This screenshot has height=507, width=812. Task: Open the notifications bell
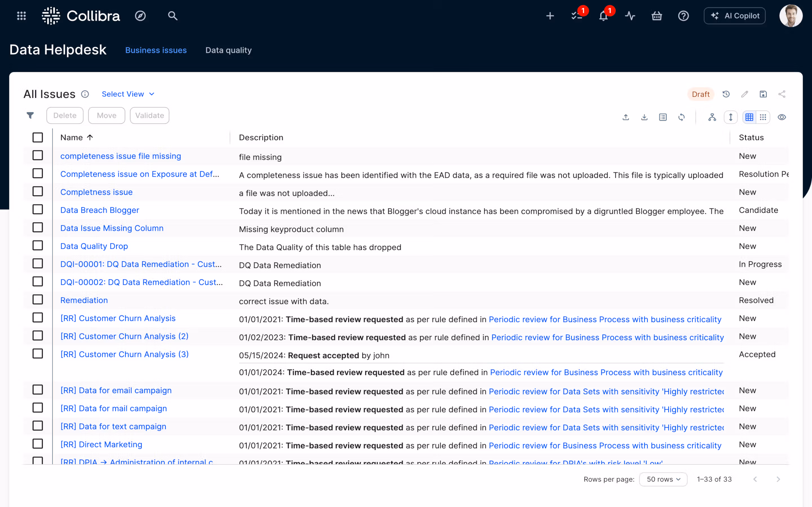click(603, 16)
